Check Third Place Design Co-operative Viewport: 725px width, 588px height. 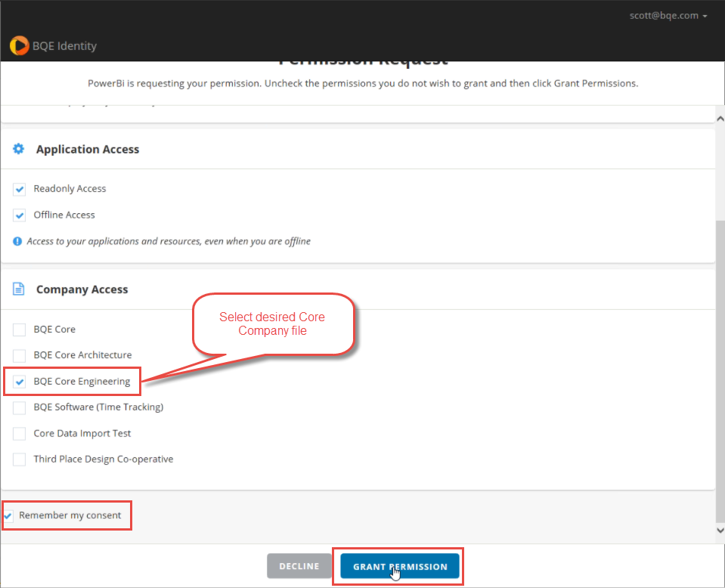(x=19, y=459)
